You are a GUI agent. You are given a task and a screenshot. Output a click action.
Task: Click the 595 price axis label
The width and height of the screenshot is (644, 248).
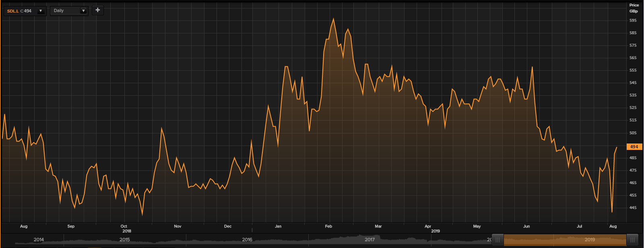point(633,20)
